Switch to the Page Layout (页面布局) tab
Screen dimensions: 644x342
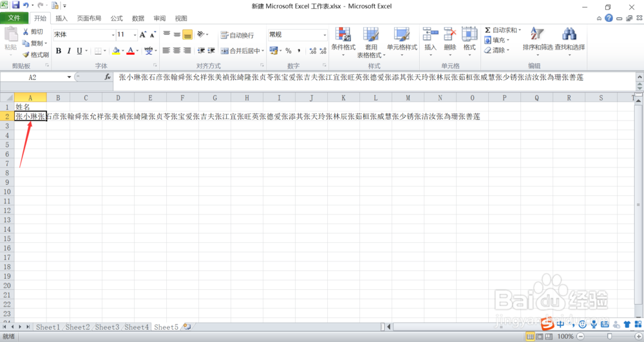pyautogui.click(x=89, y=19)
